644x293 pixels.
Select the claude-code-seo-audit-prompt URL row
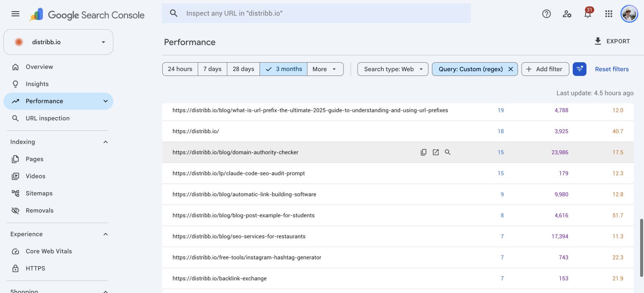398,173
